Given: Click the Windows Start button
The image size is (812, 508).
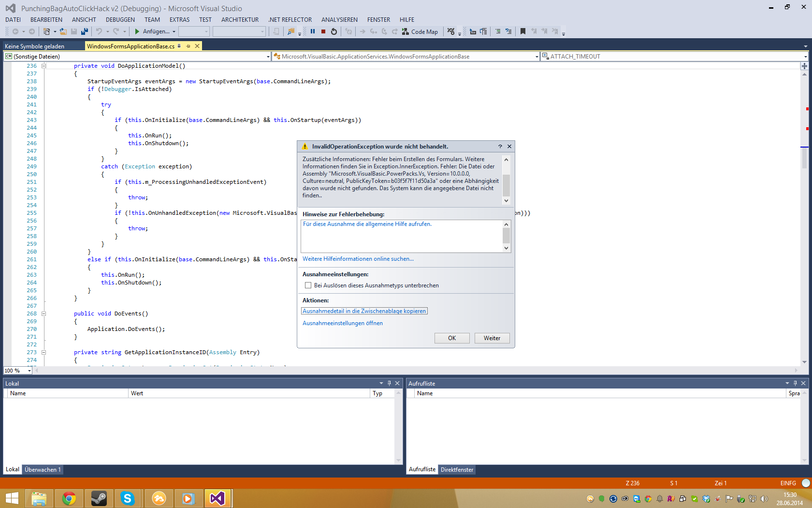Looking at the screenshot, I should [x=12, y=498].
